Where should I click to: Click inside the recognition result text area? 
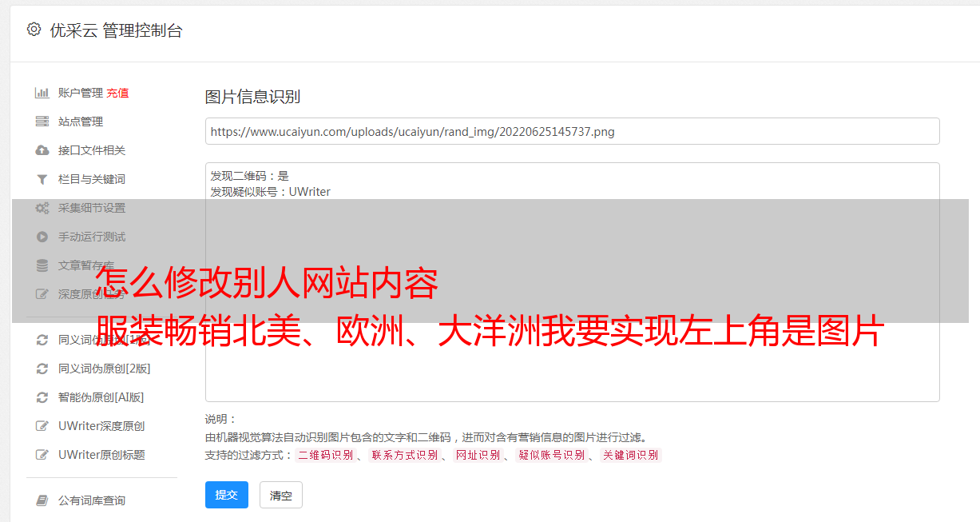tap(572, 281)
